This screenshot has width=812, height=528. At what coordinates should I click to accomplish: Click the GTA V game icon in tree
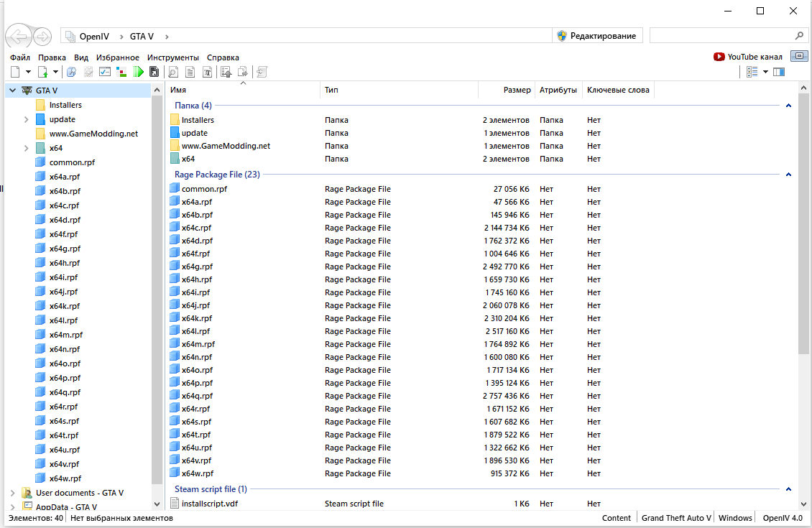pos(27,91)
